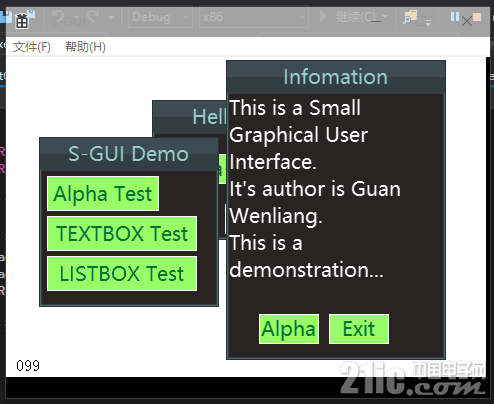Open the Debug configuration dropdown

point(160,17)
